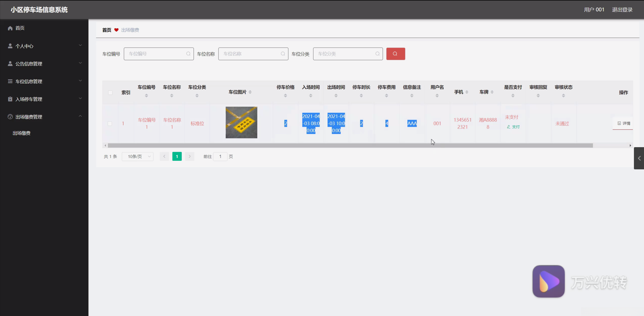644x316 pixels.
Task: Go to next page arrow
Action: click(x=190, y=156)
